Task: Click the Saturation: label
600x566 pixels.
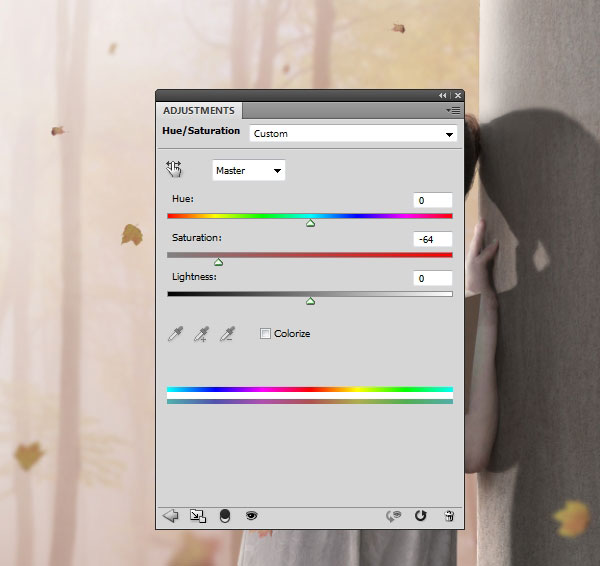Action: [197, 238]
